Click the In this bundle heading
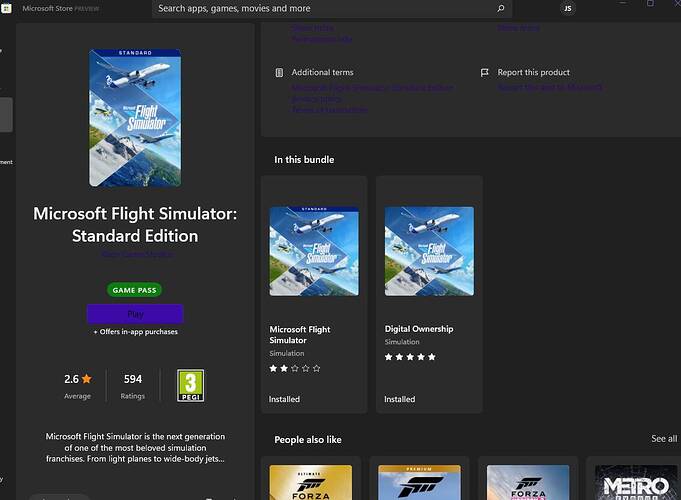 coord(304,160)
